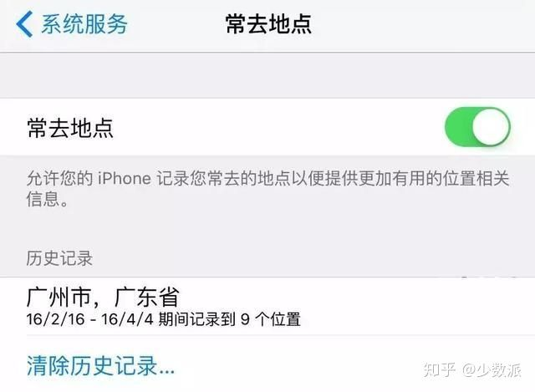Tap the blue back chevron arrow

[x=24, y=24]
